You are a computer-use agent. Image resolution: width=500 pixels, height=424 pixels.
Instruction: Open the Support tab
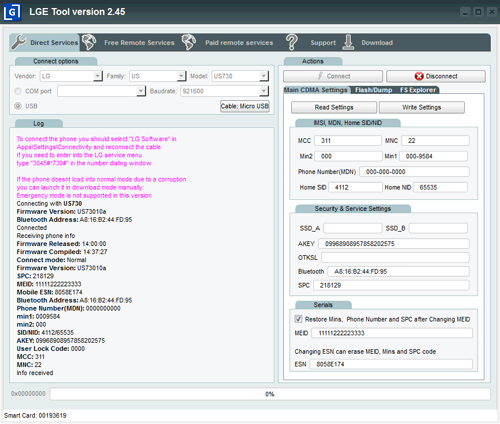pos(312,42)
